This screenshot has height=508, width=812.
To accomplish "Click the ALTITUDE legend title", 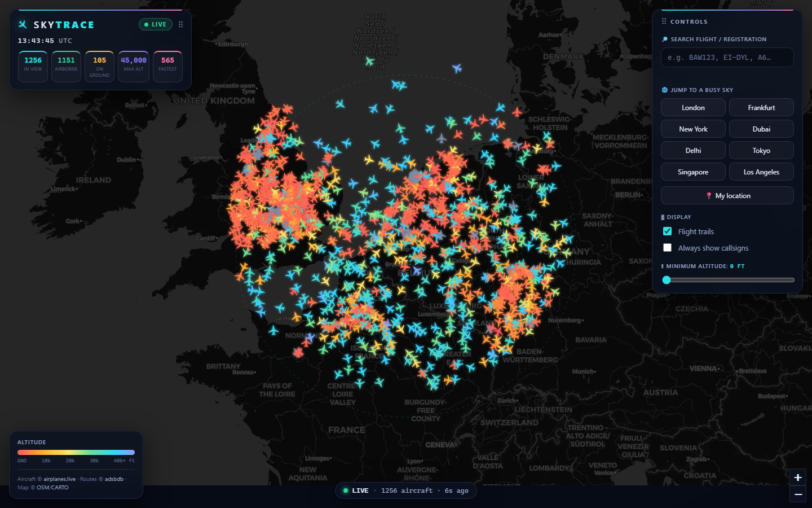I will tap(32, 442).
